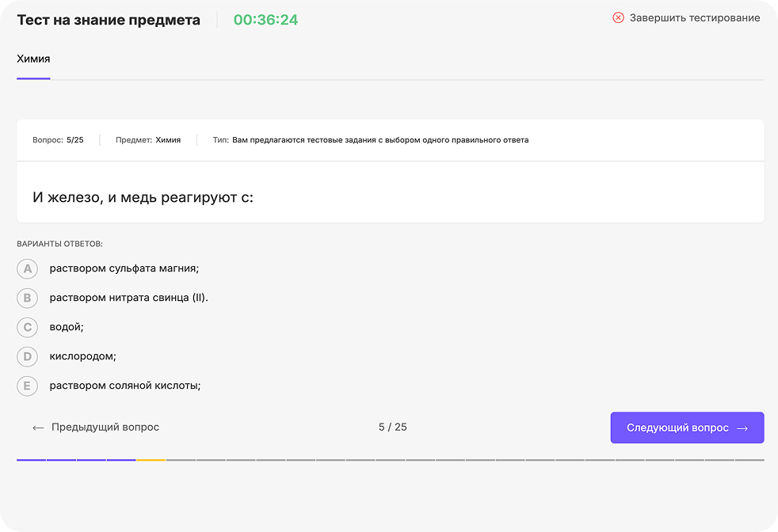Open the "Предыдущий вопрос" link

click(x=105, y=427)
